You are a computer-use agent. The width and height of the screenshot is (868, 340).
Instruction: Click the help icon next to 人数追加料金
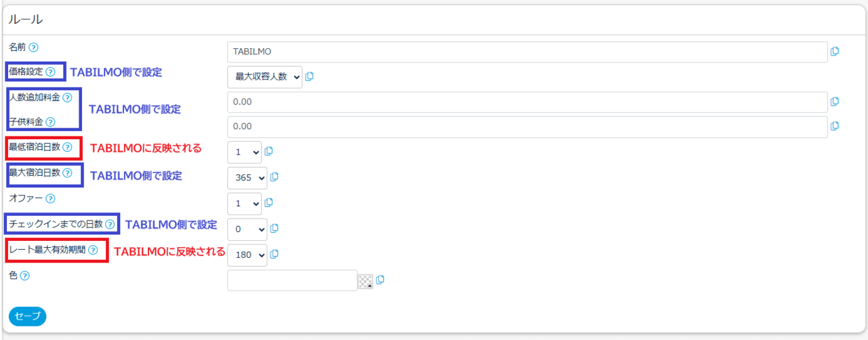pyautogui.click(x=67, y=98)
